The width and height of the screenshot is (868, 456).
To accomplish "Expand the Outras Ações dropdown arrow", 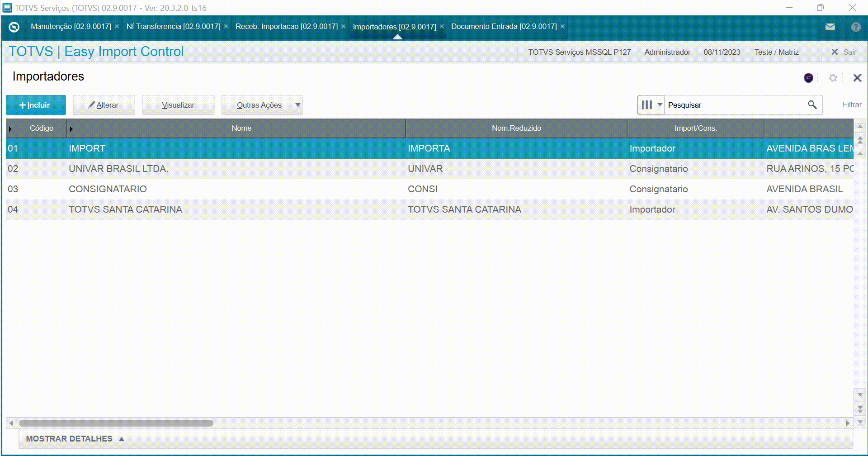I will [x=297, y=105].
